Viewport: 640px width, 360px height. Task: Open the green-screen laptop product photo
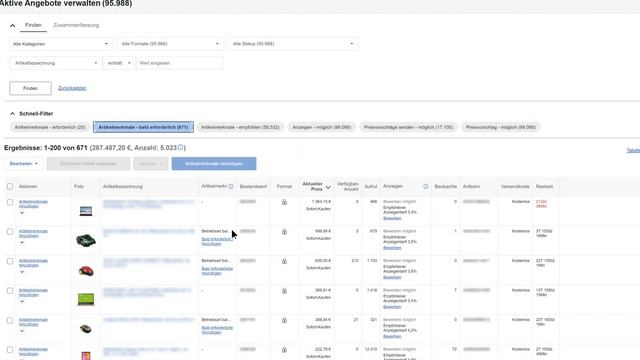[86, 299]
